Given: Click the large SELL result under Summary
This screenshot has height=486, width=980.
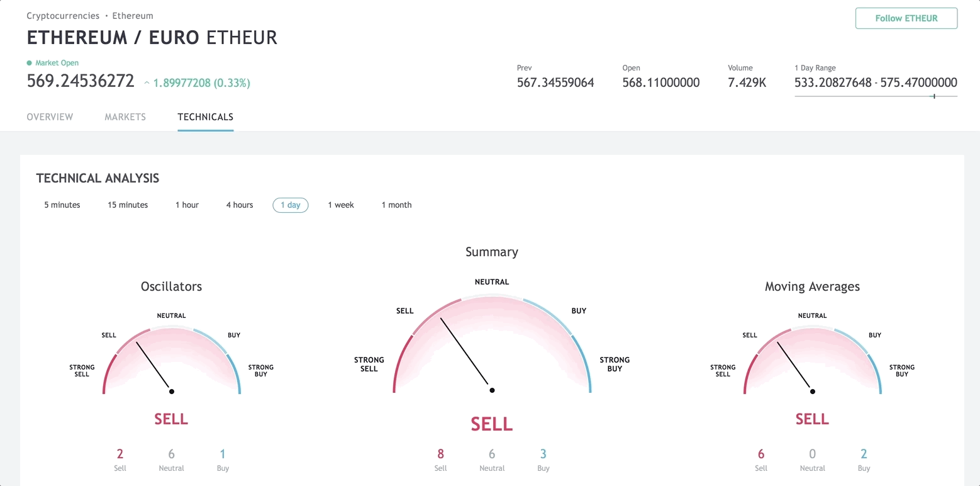Looking at the screenshot, I should pyautogui.click(x=492, y=424).
